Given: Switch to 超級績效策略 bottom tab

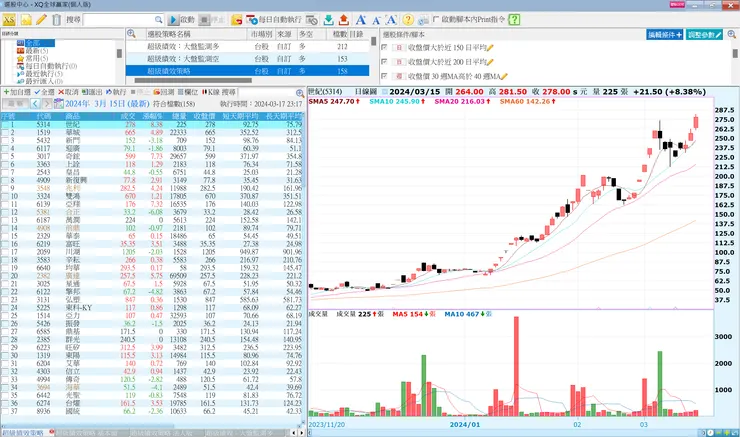Looking at the screenshot, I should pyautogui.click(x=25, y=432).
